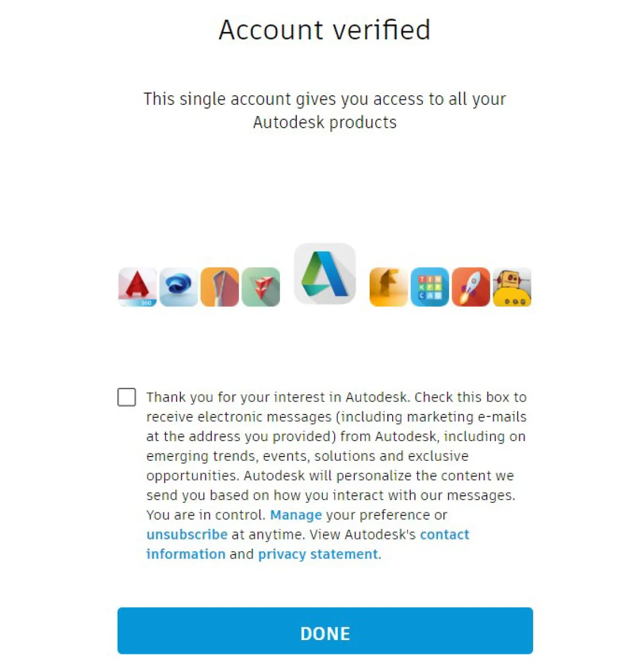The image size is (623, 672).
Task: Open the contact information link
Action: tap(444, 535)
